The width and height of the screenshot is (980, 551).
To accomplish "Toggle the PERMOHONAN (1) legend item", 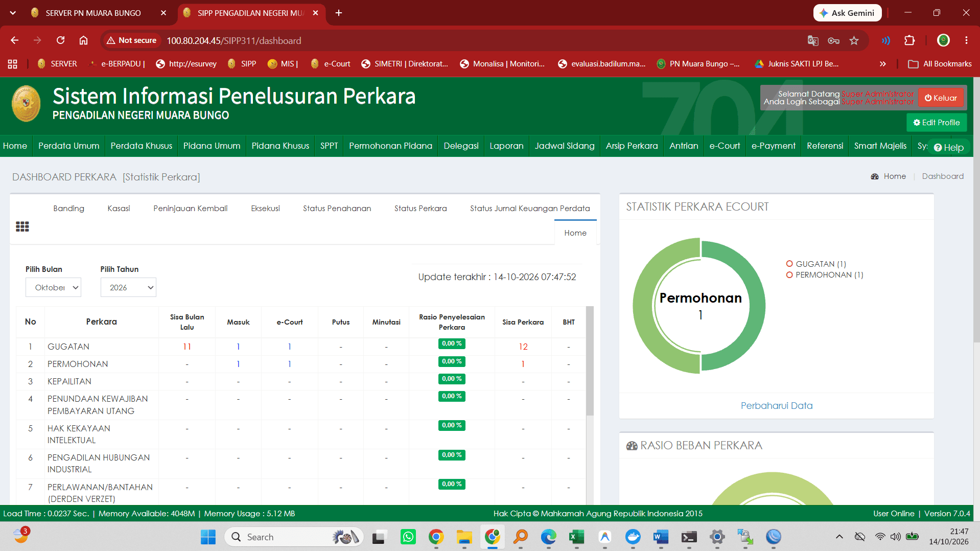I will coord(824,275).
